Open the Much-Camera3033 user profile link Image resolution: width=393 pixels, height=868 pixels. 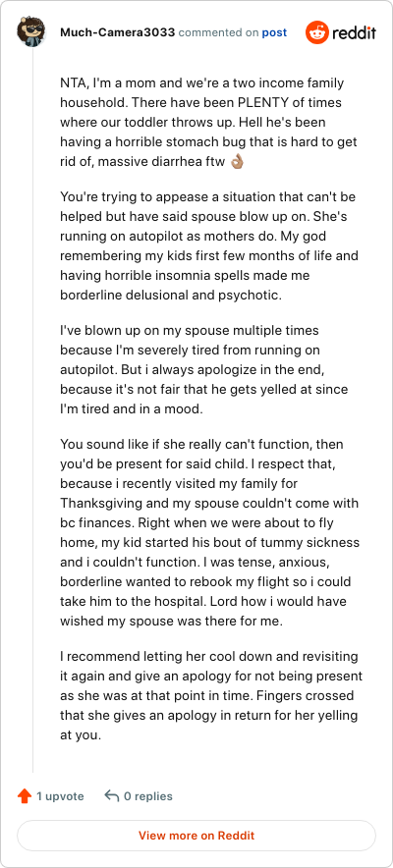click(117, 32)
